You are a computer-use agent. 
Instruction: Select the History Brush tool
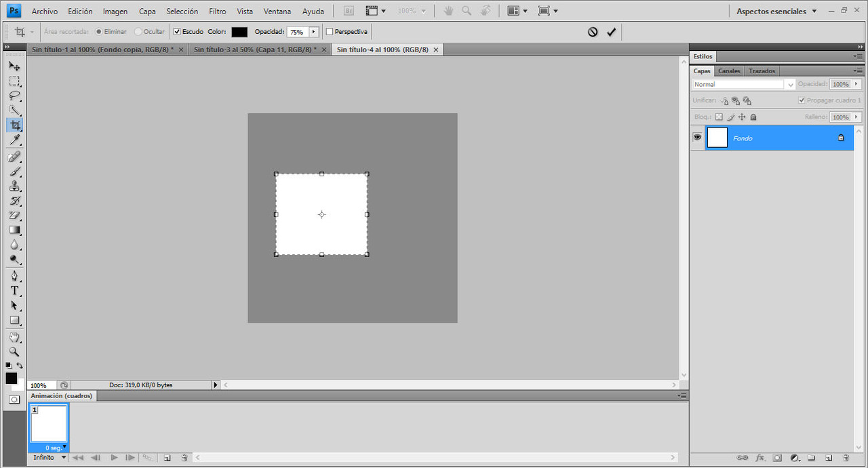14,201
